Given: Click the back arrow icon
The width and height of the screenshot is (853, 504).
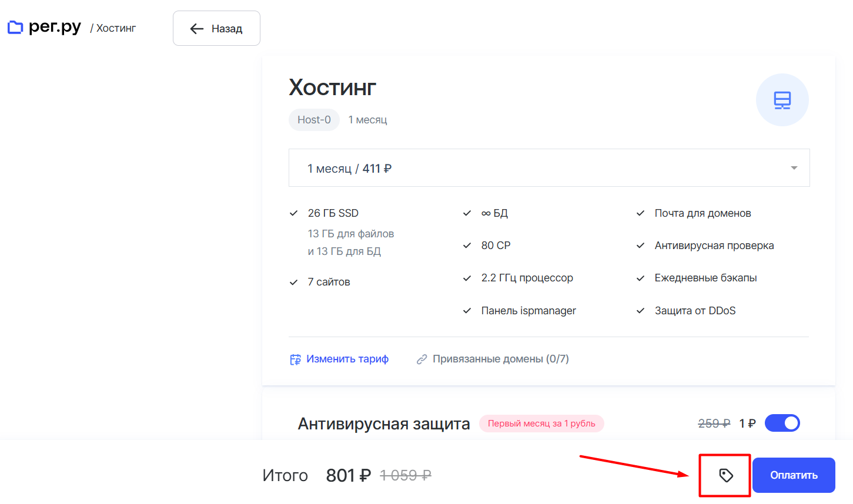Looking at the screenshot, I should 198,28.
